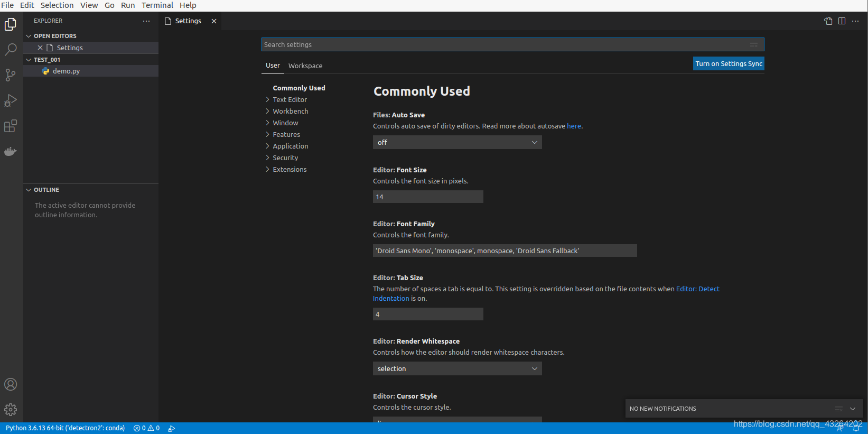Viewport: 868px width, 434px height.
Task: Open the Auto Save dropdown
Action: coord(458,142)
